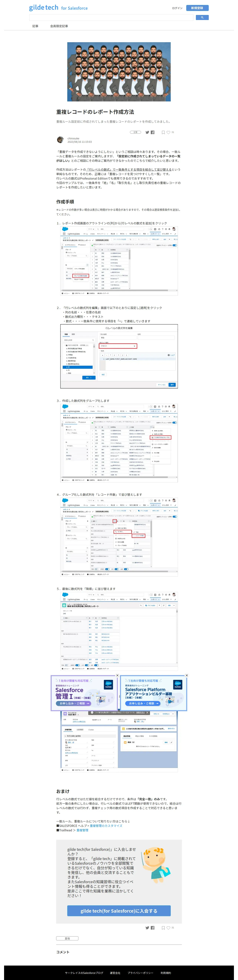Viewport: 238px width, 980px height.
Task: Focus the site search input field
Action: (111, 18)
